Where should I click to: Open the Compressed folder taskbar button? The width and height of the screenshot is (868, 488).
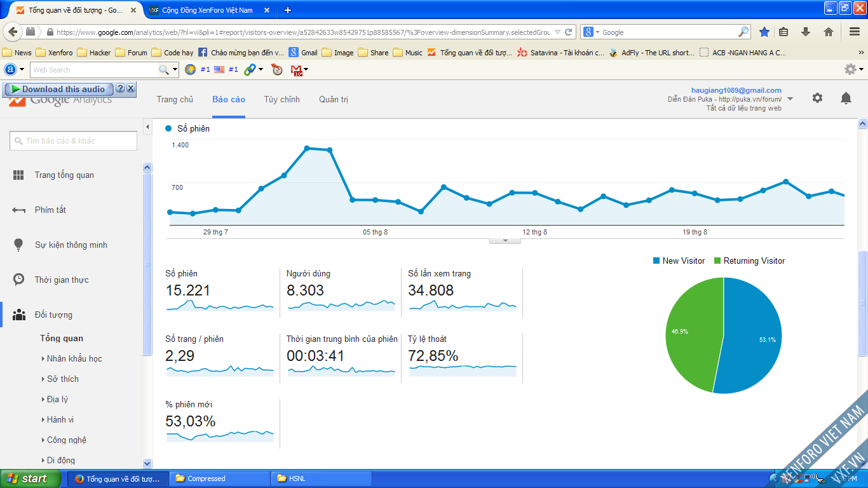tap(220, 478)
